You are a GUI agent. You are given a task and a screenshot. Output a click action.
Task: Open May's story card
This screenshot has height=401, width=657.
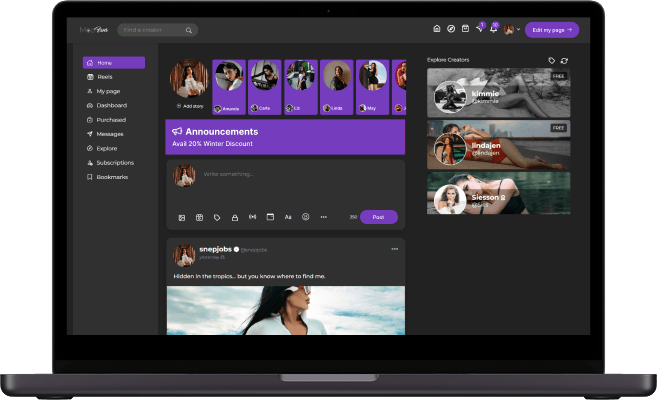click(372, 87)
